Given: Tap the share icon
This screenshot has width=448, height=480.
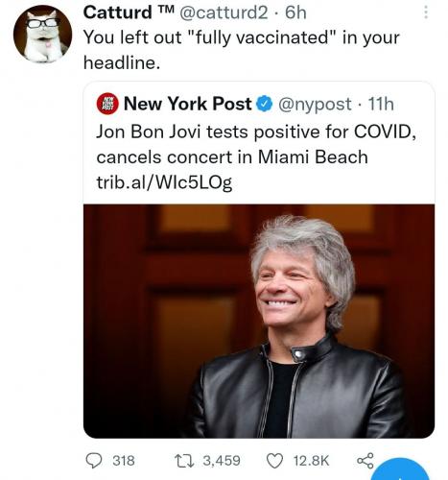Looking at the screenshot, I should point(365,461).
